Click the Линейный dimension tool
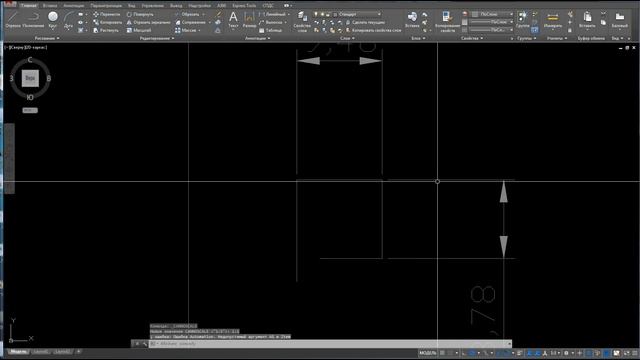 pos(272,14)
